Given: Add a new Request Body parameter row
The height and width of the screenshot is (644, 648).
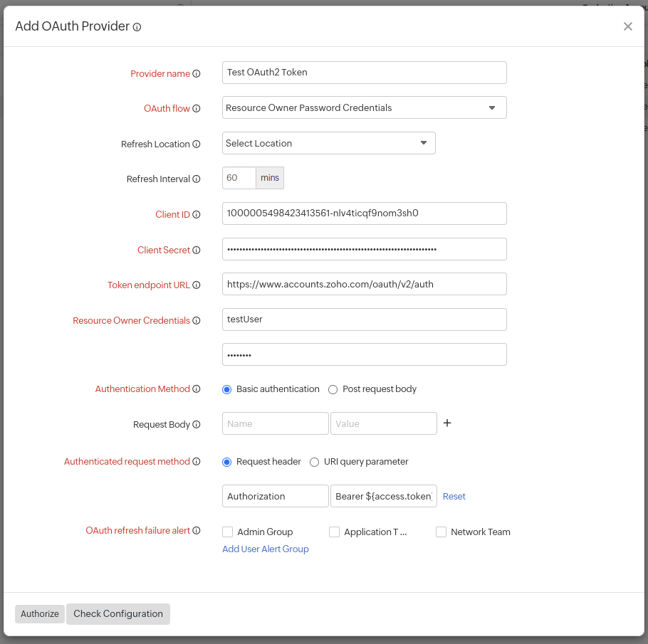Looking at the screenshot, I should [447, 422].
